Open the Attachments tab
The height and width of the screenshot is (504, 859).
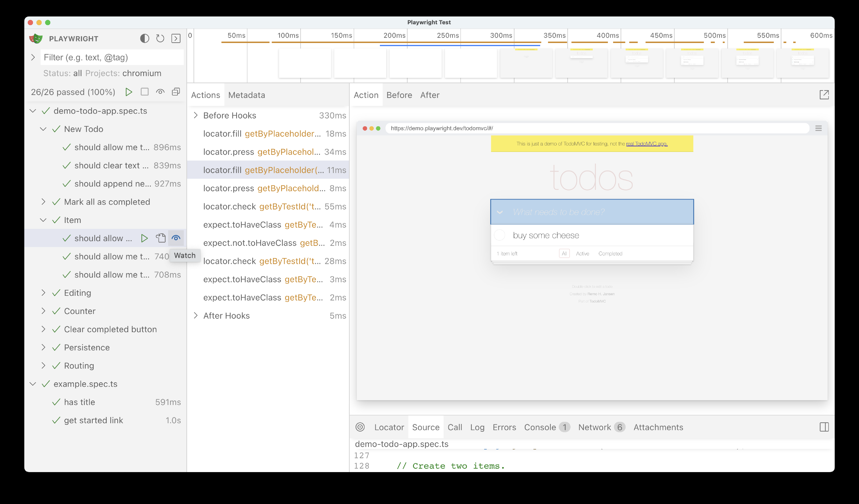point(658,427)
